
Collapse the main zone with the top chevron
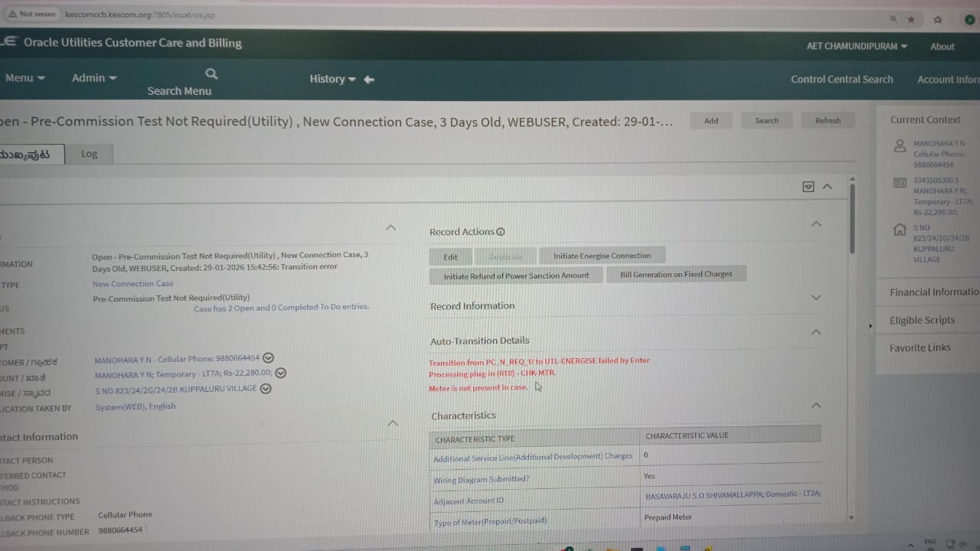point(827,187)
